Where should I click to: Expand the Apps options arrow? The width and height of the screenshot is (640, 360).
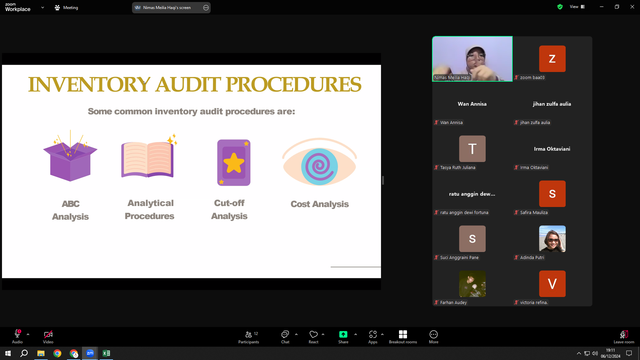[x=382, y=334]
